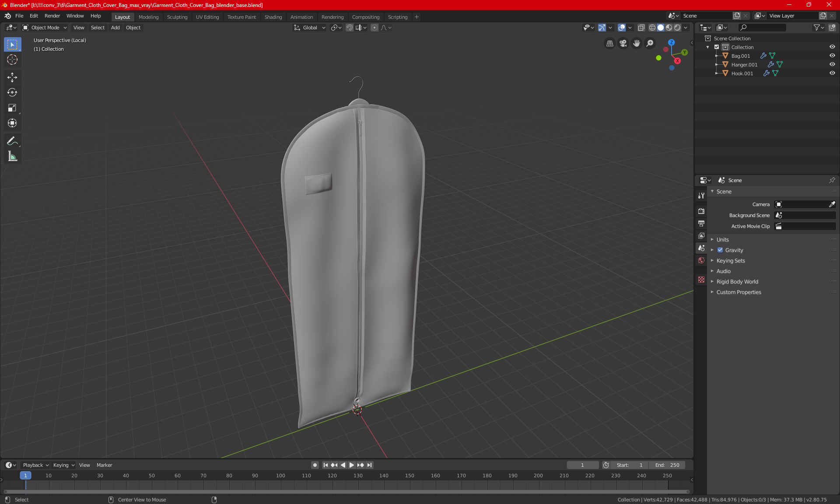Select the Transform tool
The image size is (840, 504).
tap(12, 123)
